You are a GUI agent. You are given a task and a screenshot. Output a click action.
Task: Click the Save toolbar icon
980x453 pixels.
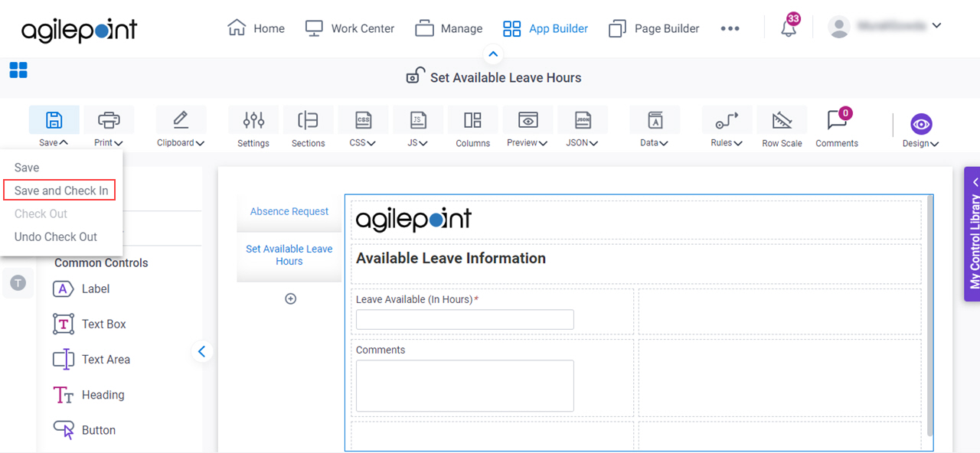[54, 120]
